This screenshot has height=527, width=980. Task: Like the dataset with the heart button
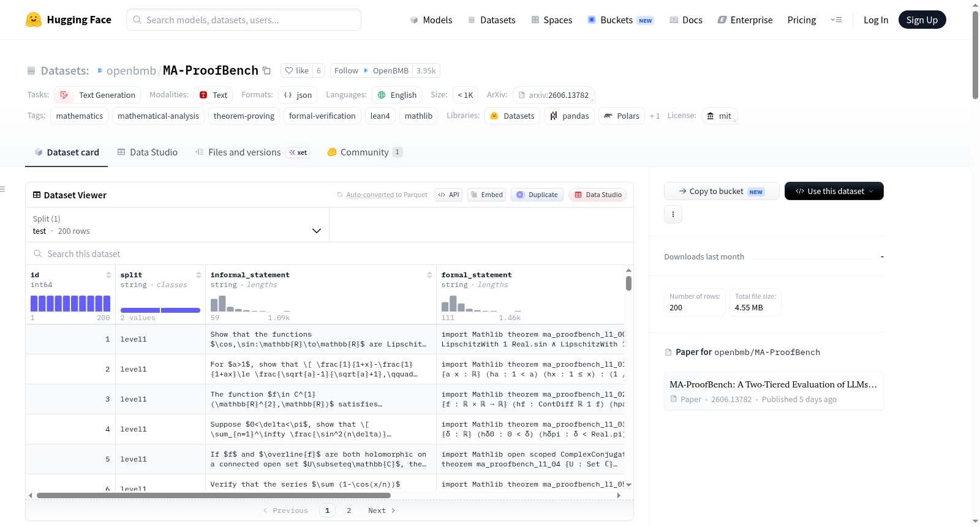click(297, 70)
